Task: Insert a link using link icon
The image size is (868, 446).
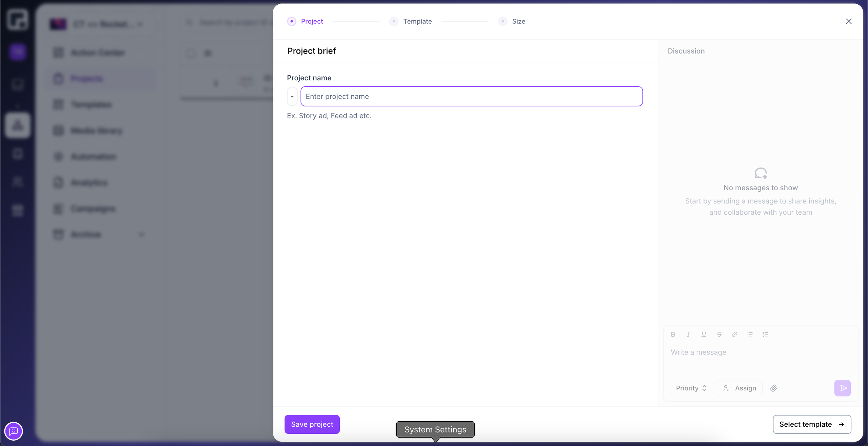Action: 734,334
